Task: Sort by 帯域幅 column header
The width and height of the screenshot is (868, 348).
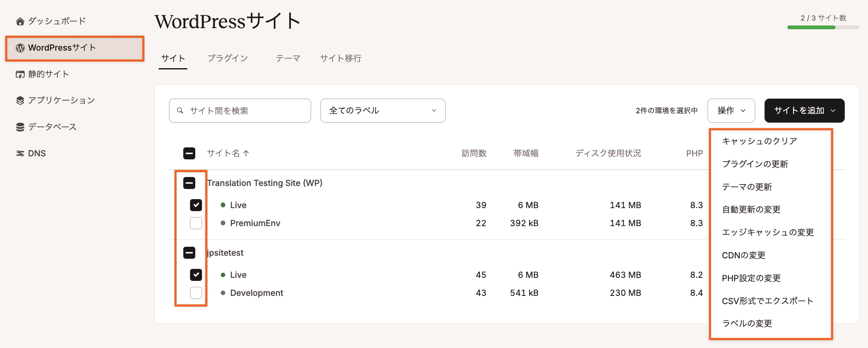Action: tap(526, 153)
